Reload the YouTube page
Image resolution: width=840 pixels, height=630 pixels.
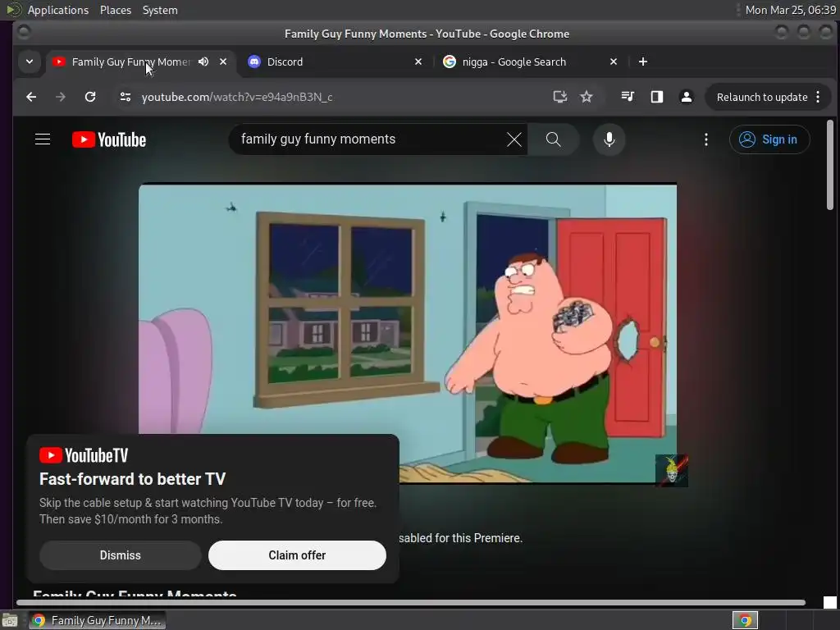pos(90,97)
